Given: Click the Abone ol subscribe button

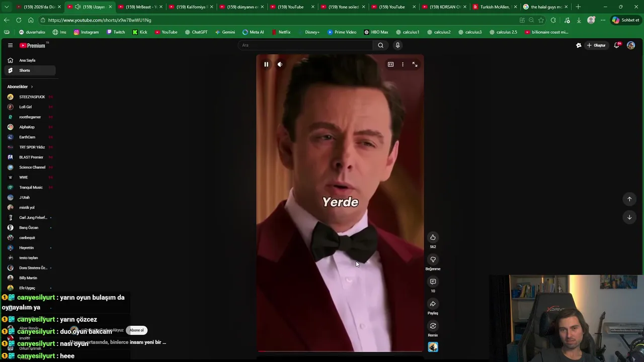Looking at the screenshot, I should 136,330.
